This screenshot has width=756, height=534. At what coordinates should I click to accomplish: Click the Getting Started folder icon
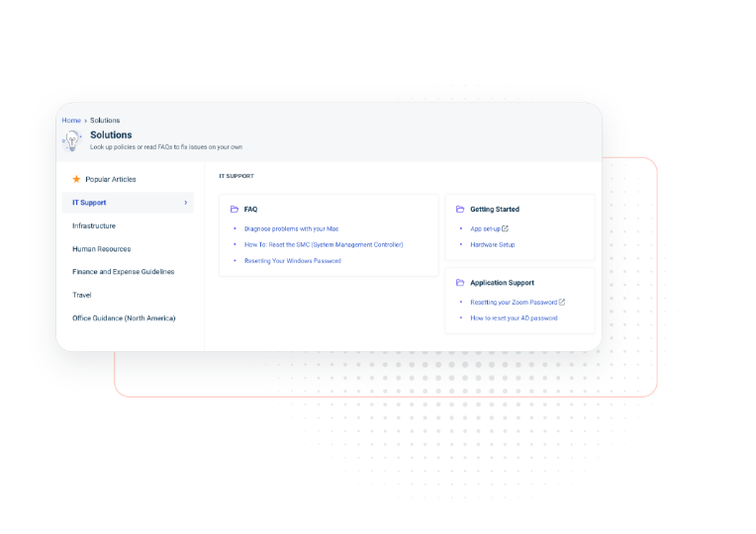(x=460, y=210)
